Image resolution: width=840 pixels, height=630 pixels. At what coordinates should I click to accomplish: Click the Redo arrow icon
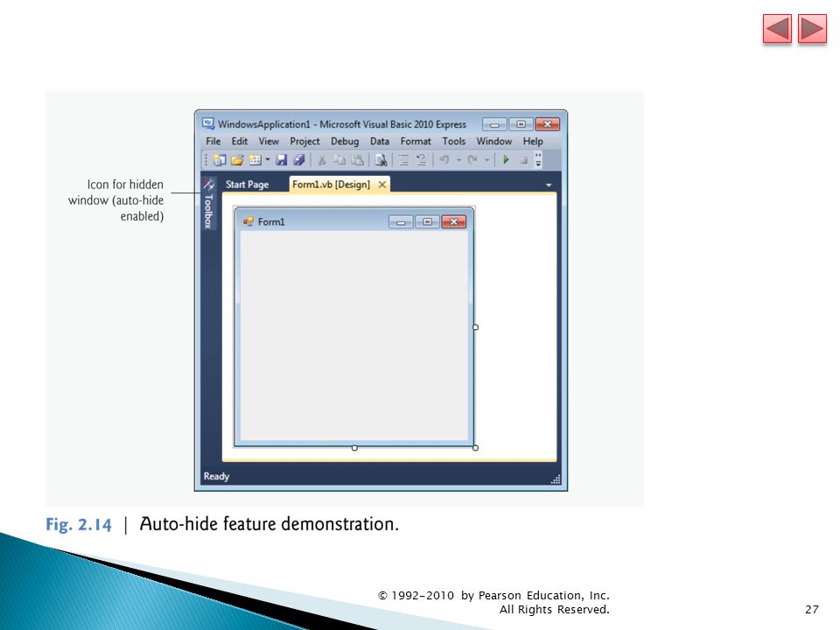472,159
